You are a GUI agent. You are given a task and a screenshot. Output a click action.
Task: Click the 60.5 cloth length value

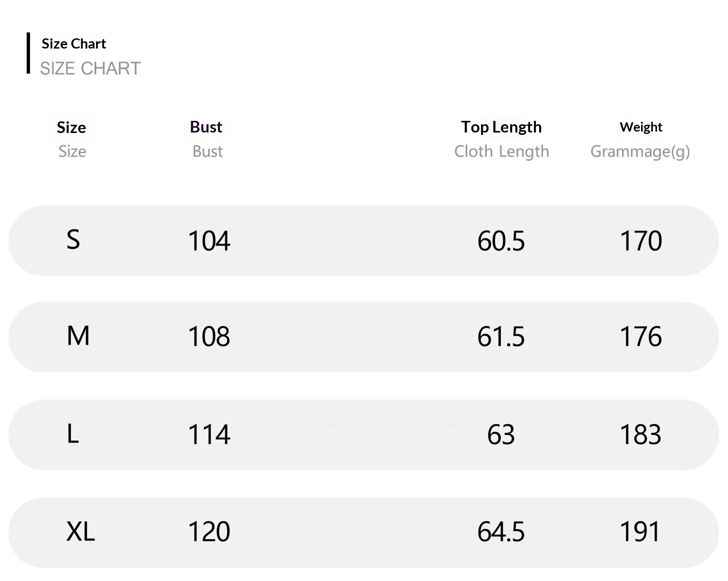[x=501, y=241]
